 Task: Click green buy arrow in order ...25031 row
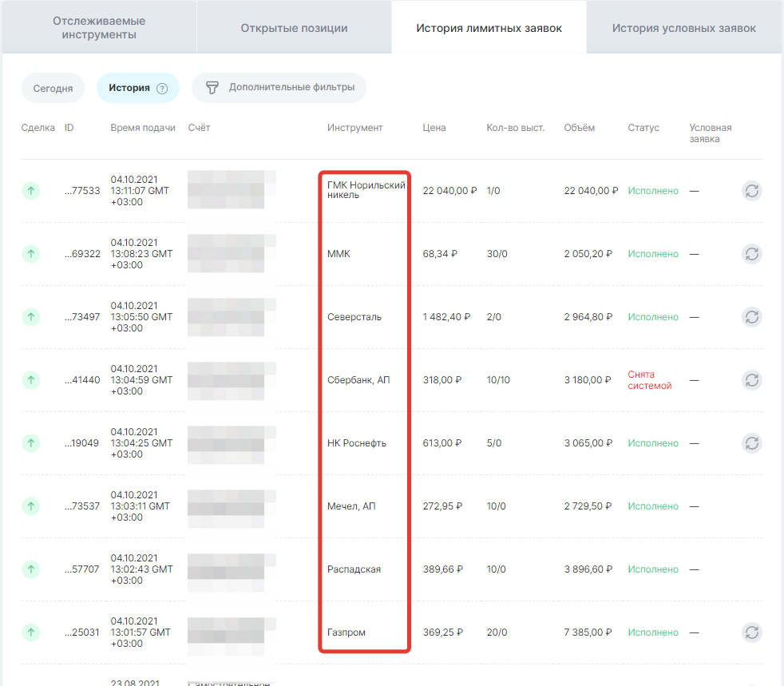[x=31, y=632]
